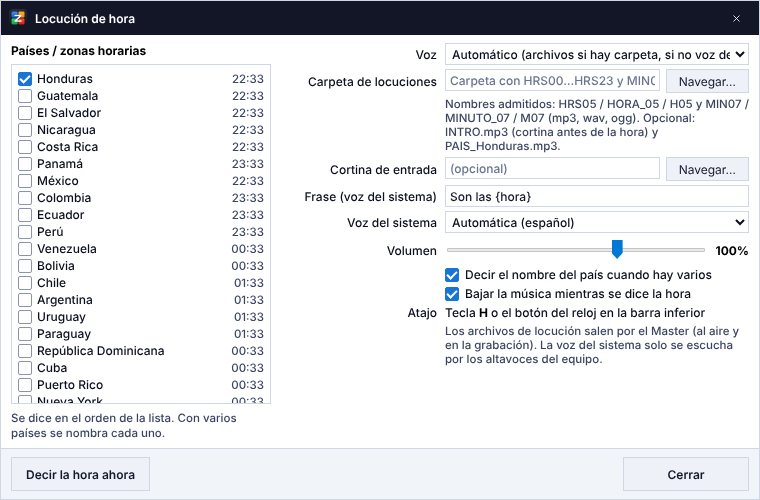Screen dimensions: 760x500
Task: Toggle Bajar la música mientras se dice la hora
Action: coord(452,294)
